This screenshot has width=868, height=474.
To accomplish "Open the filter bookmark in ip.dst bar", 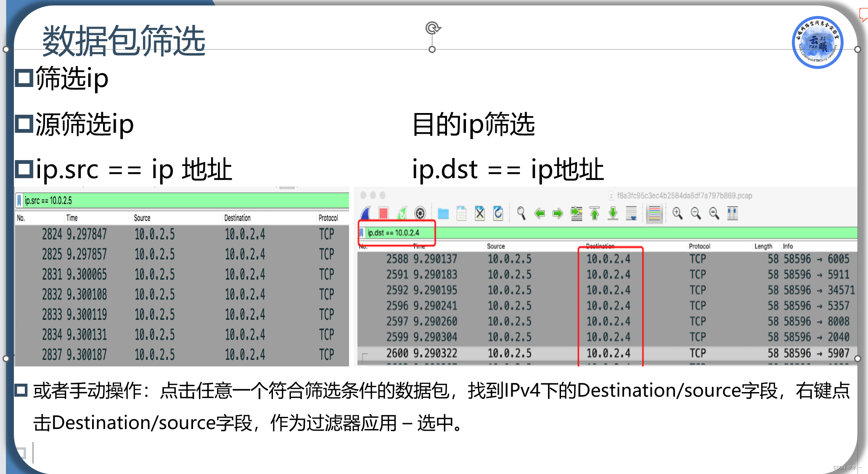I will click(x=362, y=232).
